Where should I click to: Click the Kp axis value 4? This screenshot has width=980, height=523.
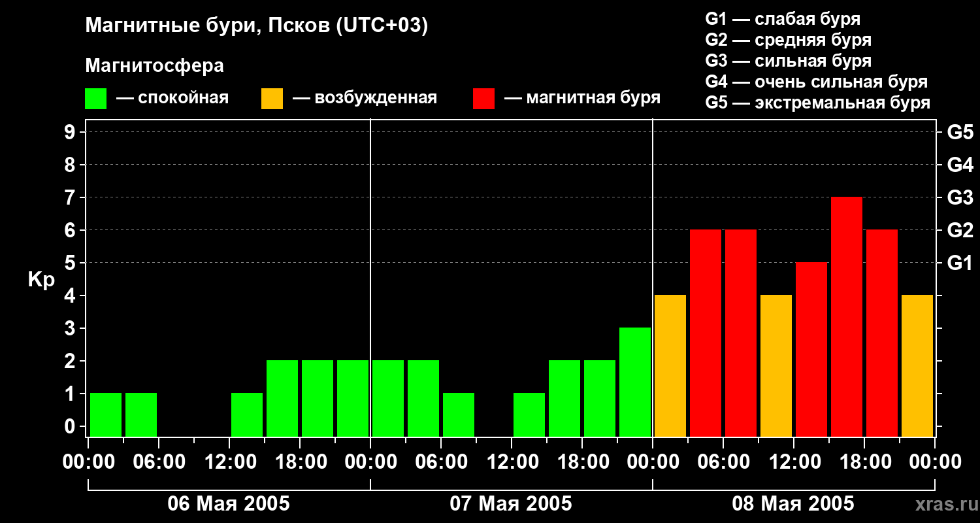click(71, 295)
